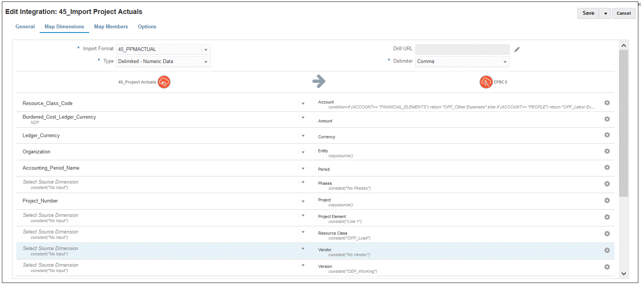Open settings gear for Resource Class row
This screenshot has width=644, height=286.
tap(607, 233)
